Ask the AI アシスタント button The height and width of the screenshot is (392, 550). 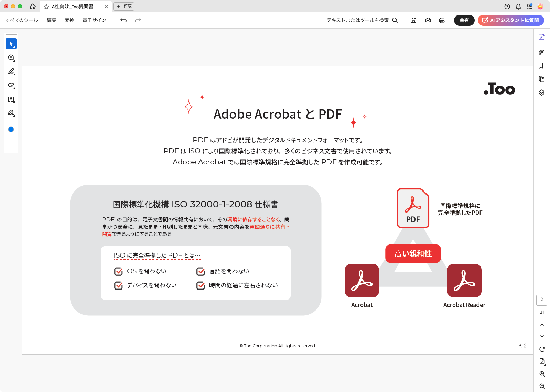[511, 20]
